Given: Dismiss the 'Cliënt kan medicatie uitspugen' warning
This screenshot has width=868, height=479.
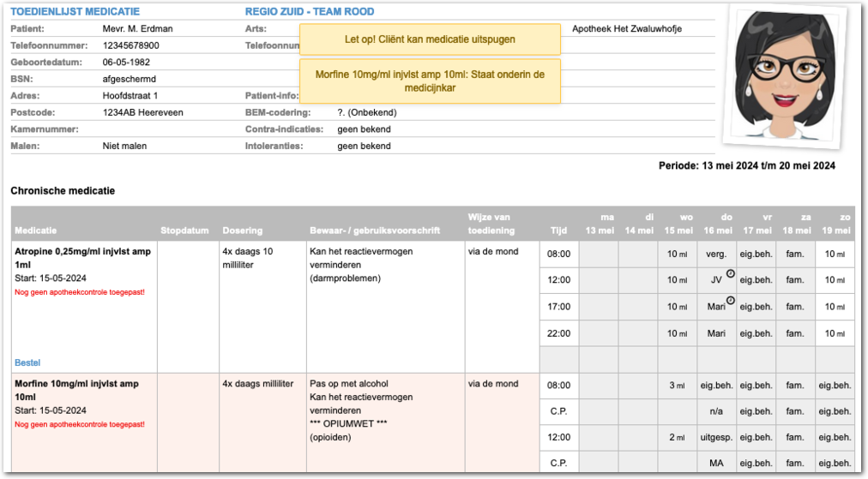Looking at the screenshot, I should [430, 39].
